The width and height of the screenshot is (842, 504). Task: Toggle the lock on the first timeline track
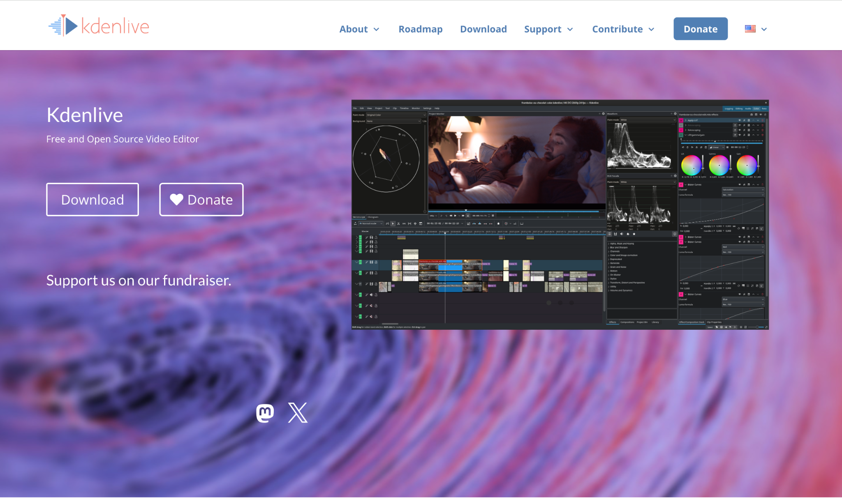pyautogui.click(x=376, y=237)
